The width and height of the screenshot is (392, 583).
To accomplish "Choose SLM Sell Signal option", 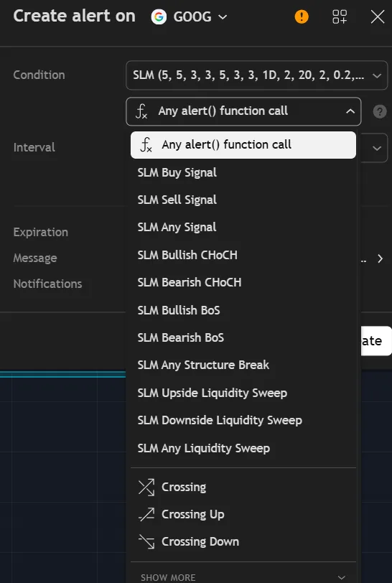I will coord(243,200).
